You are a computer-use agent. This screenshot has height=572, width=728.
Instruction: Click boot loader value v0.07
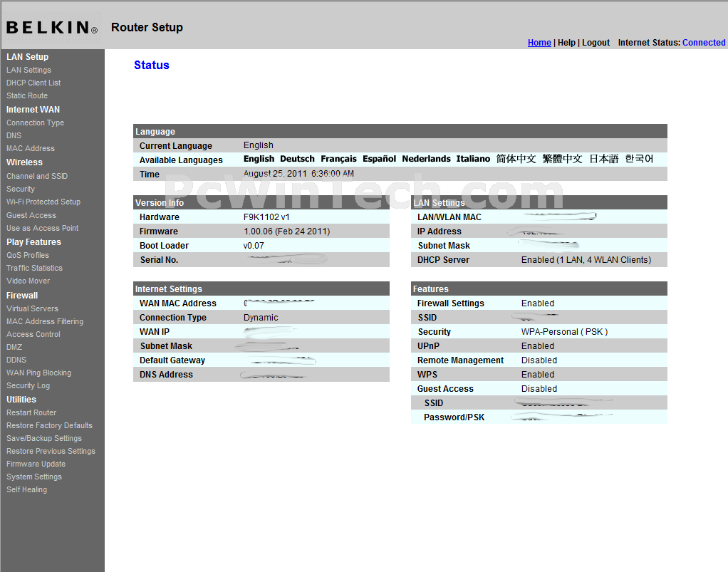[x=254, y=246]
